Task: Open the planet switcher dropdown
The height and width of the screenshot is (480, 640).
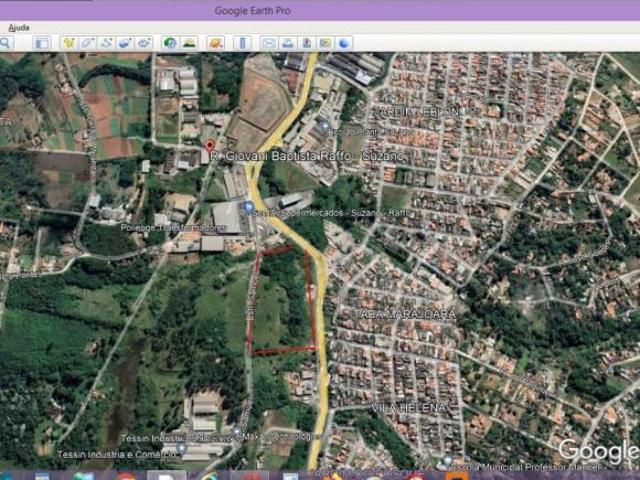Action: coord(215,43)
